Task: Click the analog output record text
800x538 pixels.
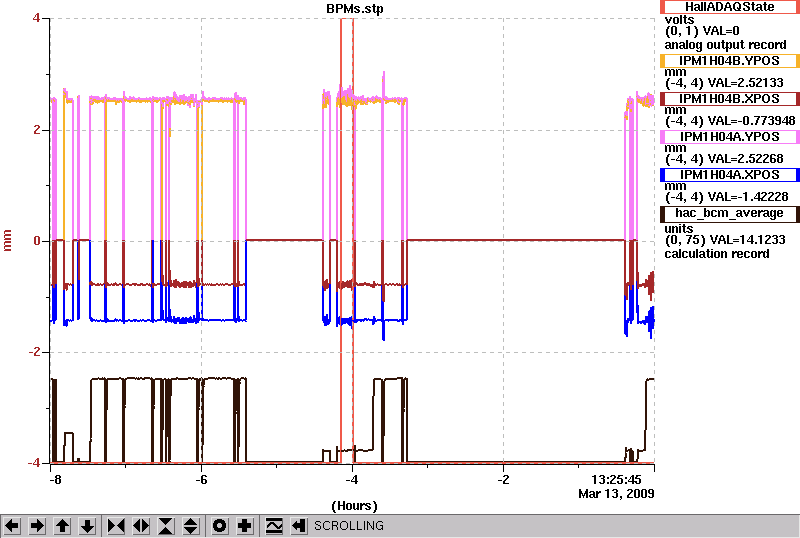Action: pos(726,45)
